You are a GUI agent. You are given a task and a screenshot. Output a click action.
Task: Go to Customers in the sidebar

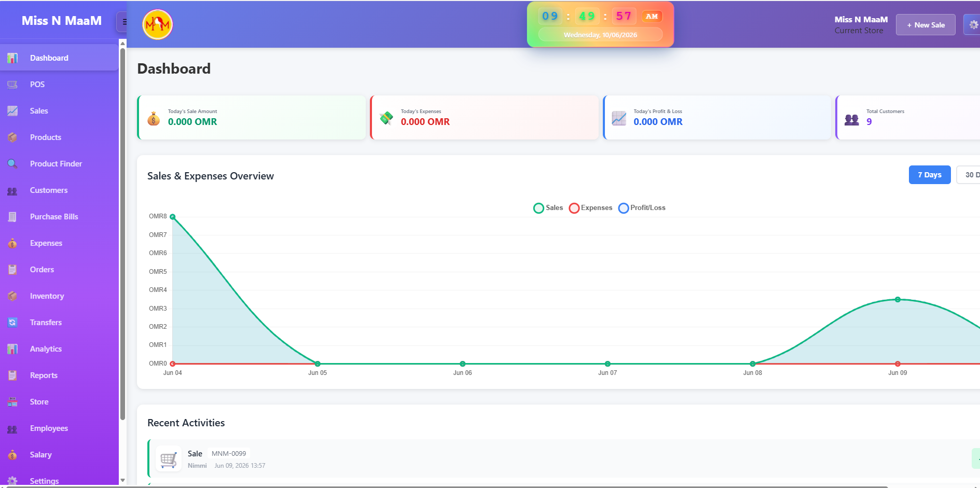click(x=60, y=190)
